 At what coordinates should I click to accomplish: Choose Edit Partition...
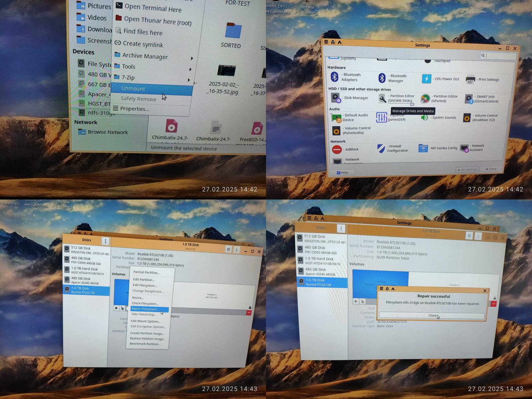[x=144, y=280]
